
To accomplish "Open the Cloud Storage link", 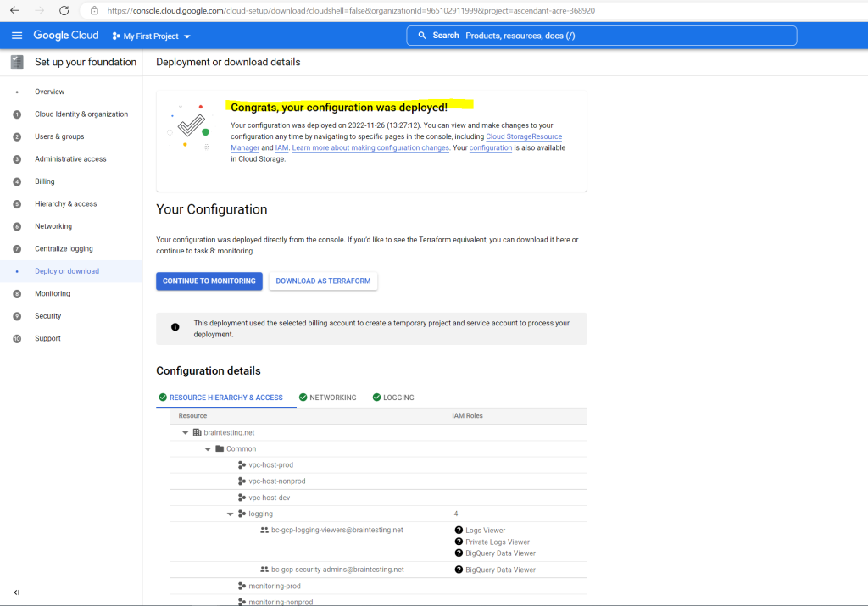I will click(509, 136).
